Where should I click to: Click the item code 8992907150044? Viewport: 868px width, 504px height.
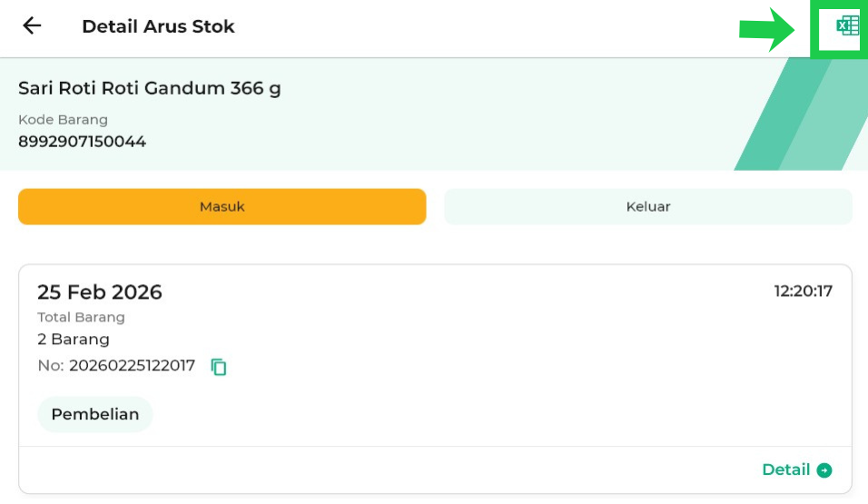click(x=82, y=142)
